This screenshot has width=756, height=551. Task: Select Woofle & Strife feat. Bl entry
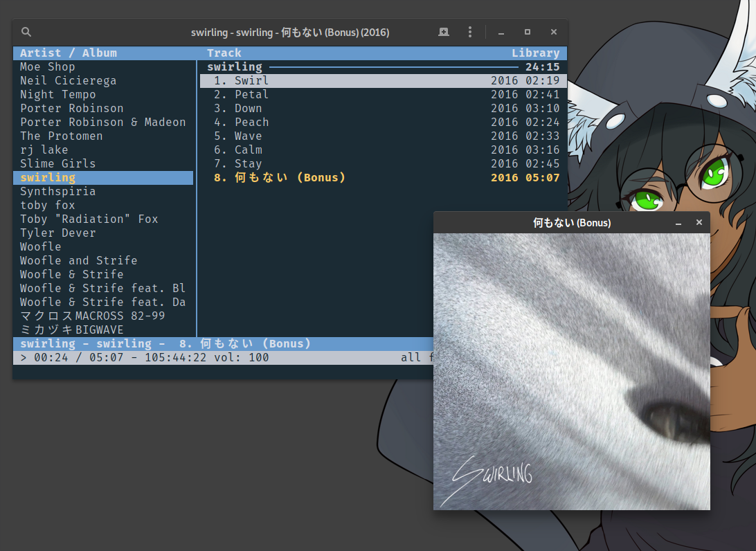click(x=102, y=288)
